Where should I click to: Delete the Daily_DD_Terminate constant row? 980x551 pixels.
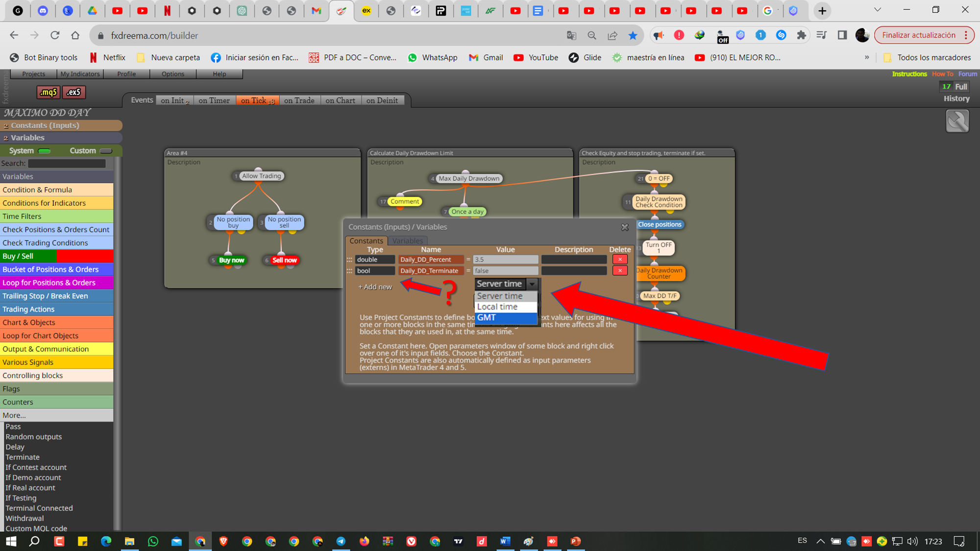(x=620, y=271)
